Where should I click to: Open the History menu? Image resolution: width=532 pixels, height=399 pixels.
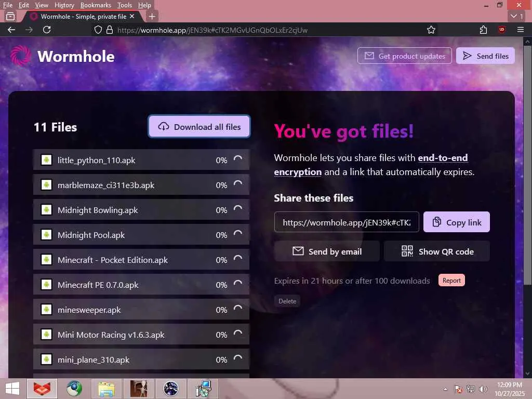click(x=64, y=5)
